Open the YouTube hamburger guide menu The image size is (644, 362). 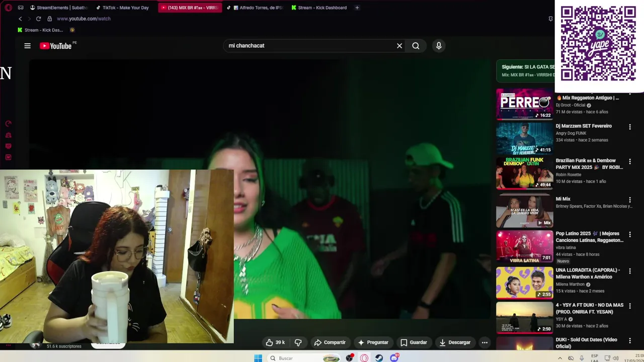27,46
